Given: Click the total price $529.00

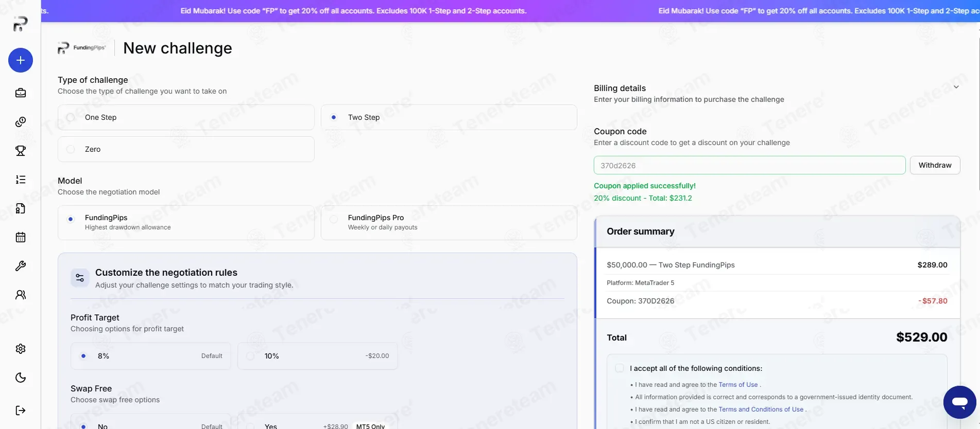Looking at the screenshot, I should pyautogui.click(x=922, y=337).
